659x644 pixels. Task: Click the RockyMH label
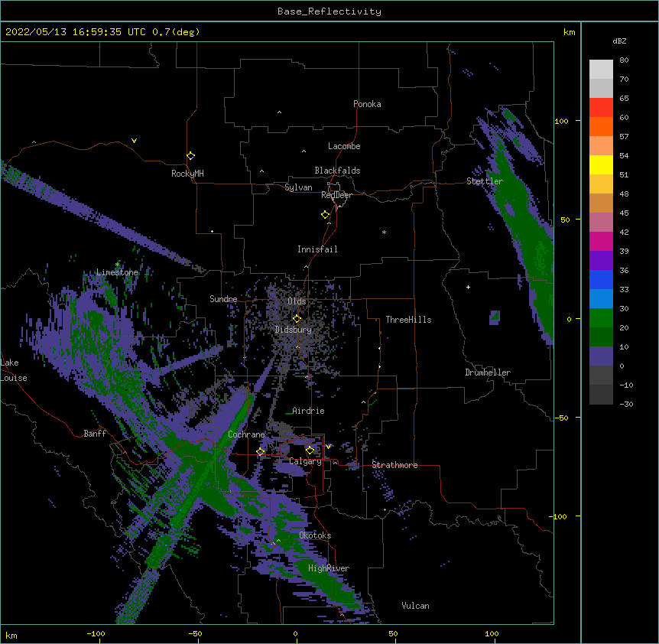[x=187, y=173]
